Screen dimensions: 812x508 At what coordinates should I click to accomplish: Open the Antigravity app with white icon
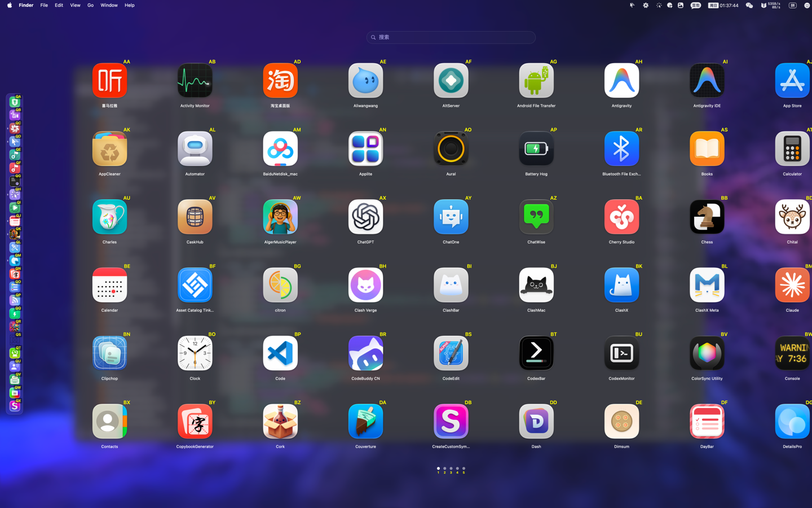coord(621,81)
